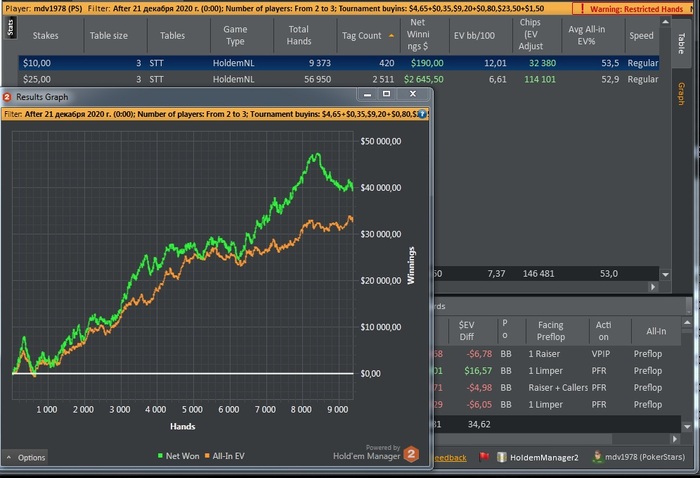Click the red flag icon in status bar
Image resolution: width=700 pixels, height=478 pixels.
pyautogui.click(x=484, y=457)
